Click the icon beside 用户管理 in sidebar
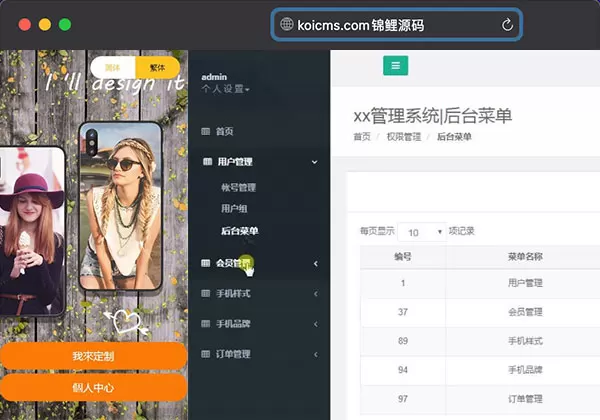Image resolution: width=600 pixels, height=420 pixels. point(207,161)
